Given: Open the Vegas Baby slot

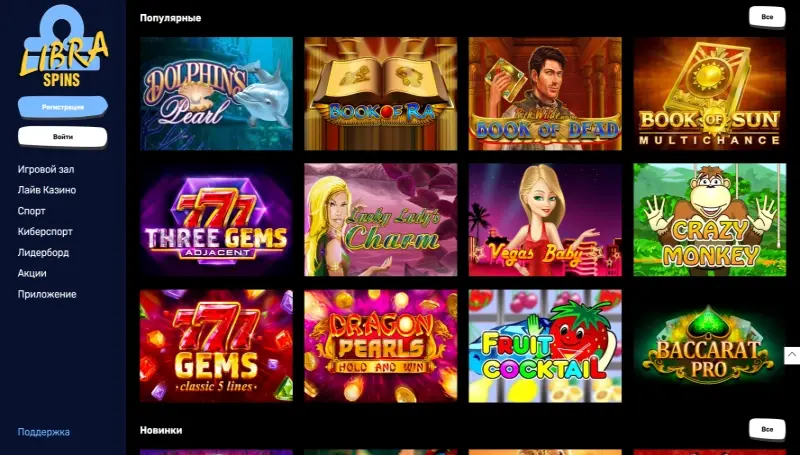Looking at the screenshot, I should [545, 220].
